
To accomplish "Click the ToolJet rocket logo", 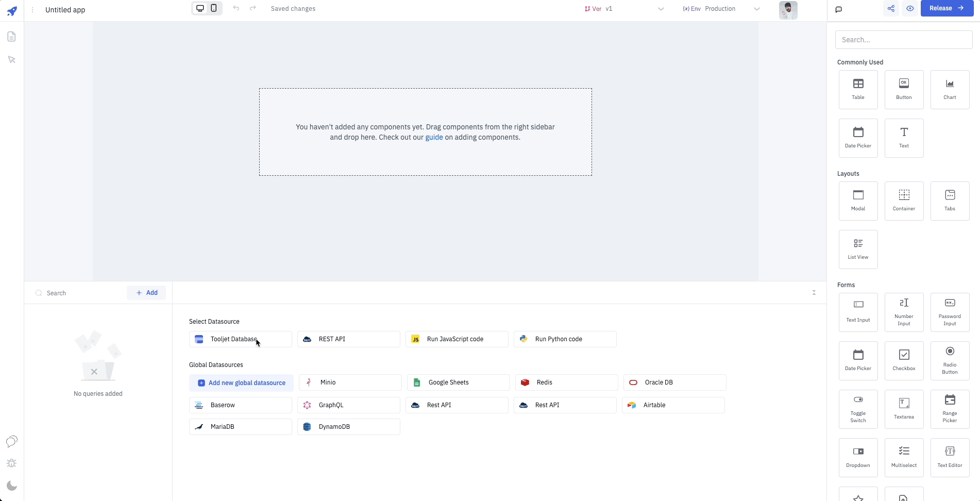I will tap(12, 11).
